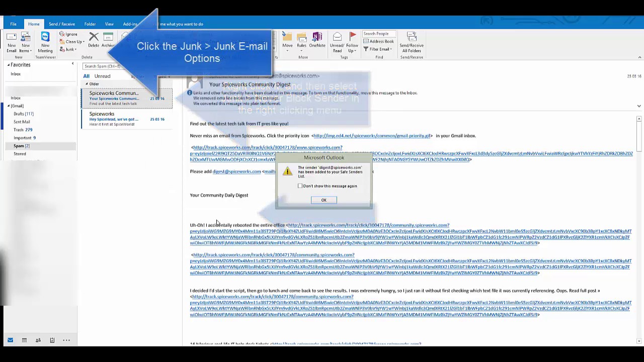Select the Hey SpiceHead Spiceworks email

[x=126, y=119]
